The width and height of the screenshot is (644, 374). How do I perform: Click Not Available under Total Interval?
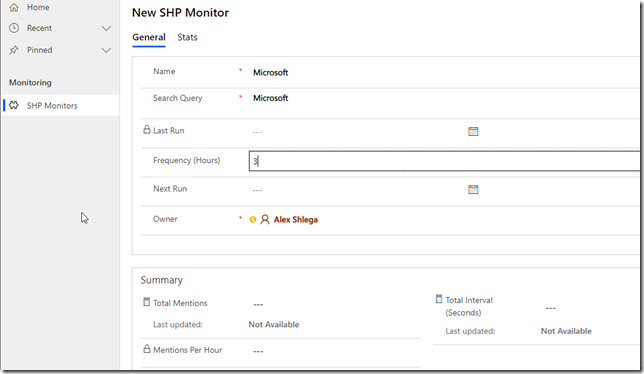pyautogui.click(x=566, y=331)
